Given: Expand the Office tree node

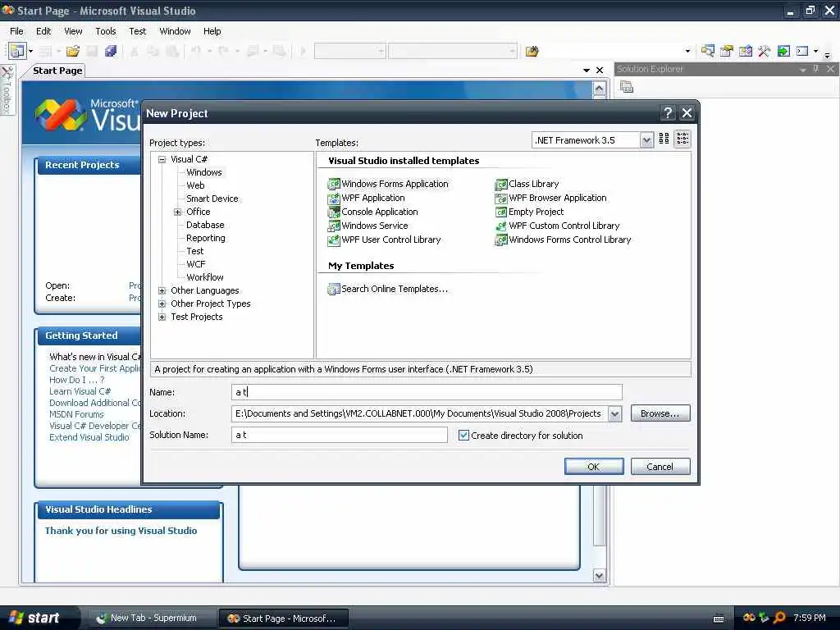Looking at the screenshot, I should tap(177, 212).
